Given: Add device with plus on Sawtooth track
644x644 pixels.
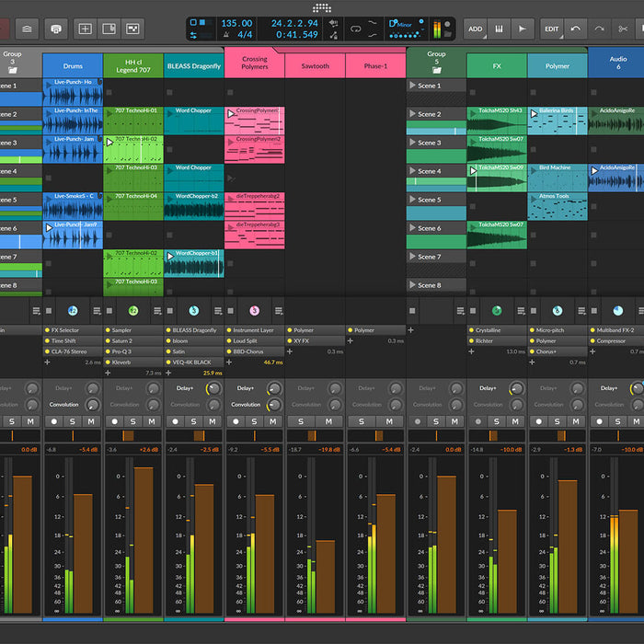Looking at the screenshot, I should (290, 351).
